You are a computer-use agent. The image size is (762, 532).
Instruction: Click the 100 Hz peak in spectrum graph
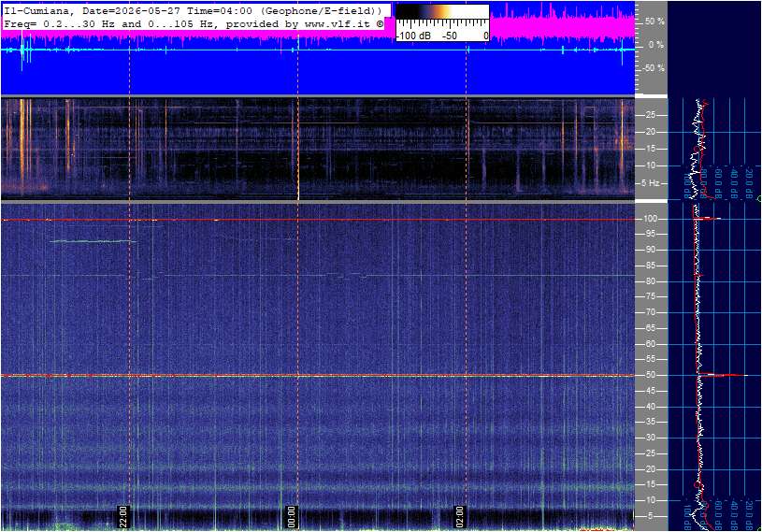pos(709,219)
